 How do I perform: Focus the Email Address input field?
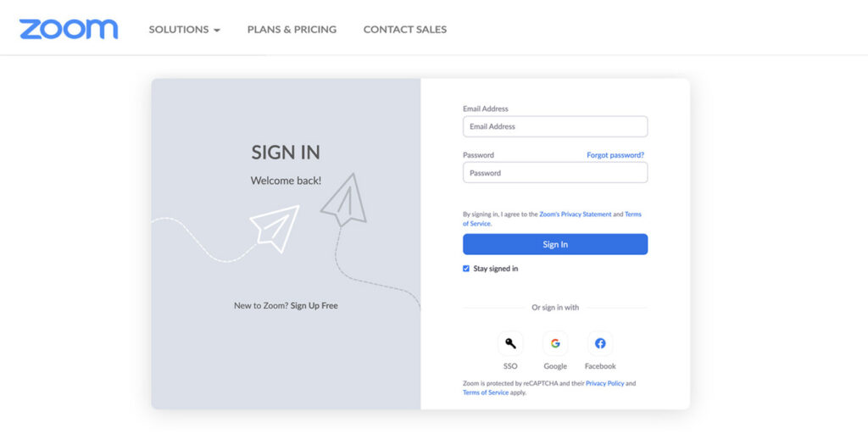(555, 126)
